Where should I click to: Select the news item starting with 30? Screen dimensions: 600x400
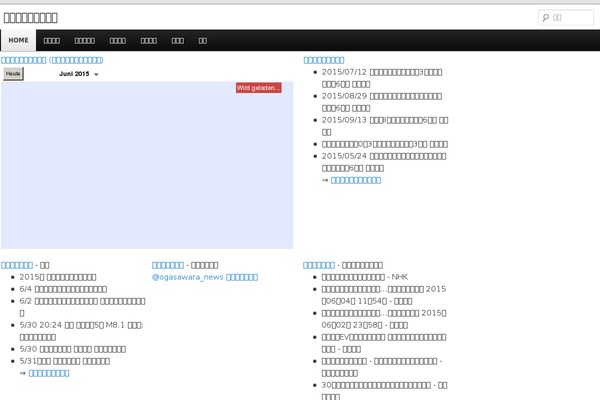[x=384, y=391]
